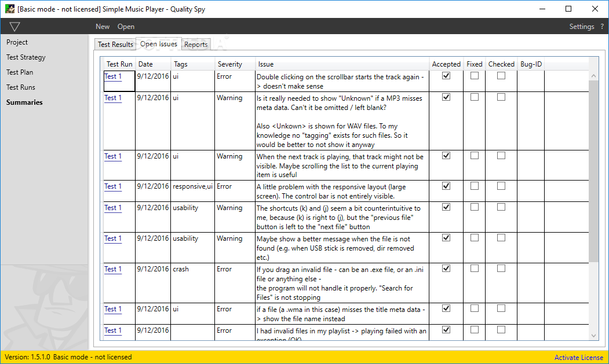Open Test 1 link for shortcuts (k) and (j) issue
Screen dimensions: 609x364
(112, 208)
